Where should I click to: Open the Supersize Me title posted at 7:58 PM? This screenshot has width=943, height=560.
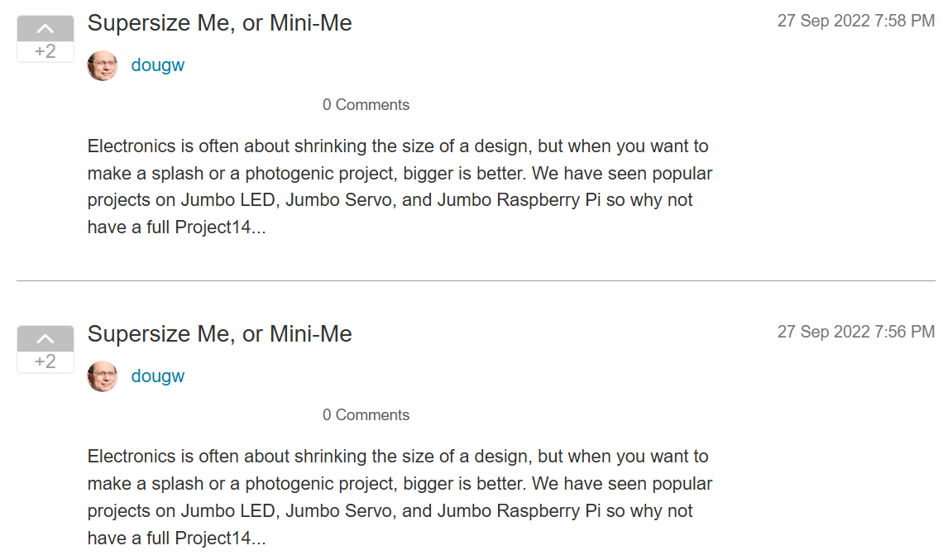click(x=219, y=23)
